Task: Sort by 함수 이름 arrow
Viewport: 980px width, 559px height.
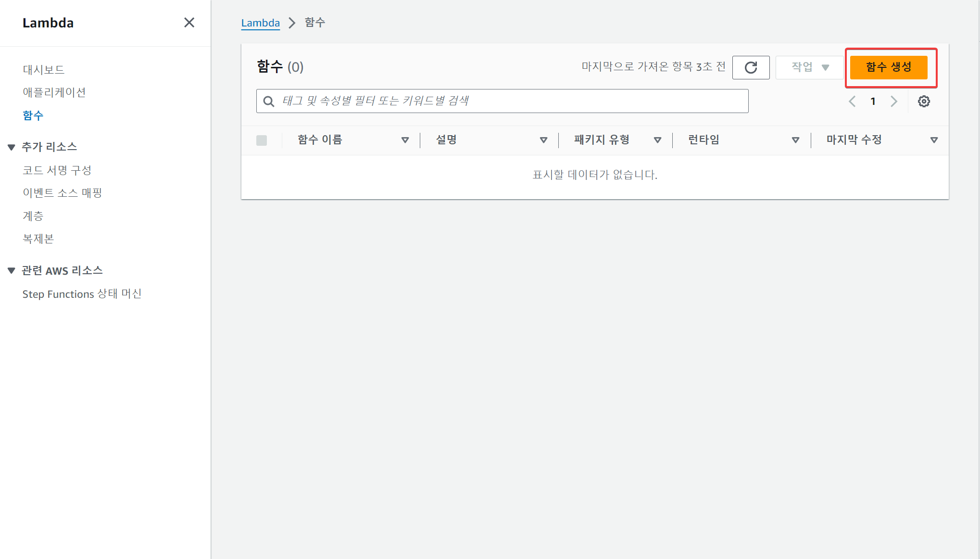Action: click(x=405, y=140)
